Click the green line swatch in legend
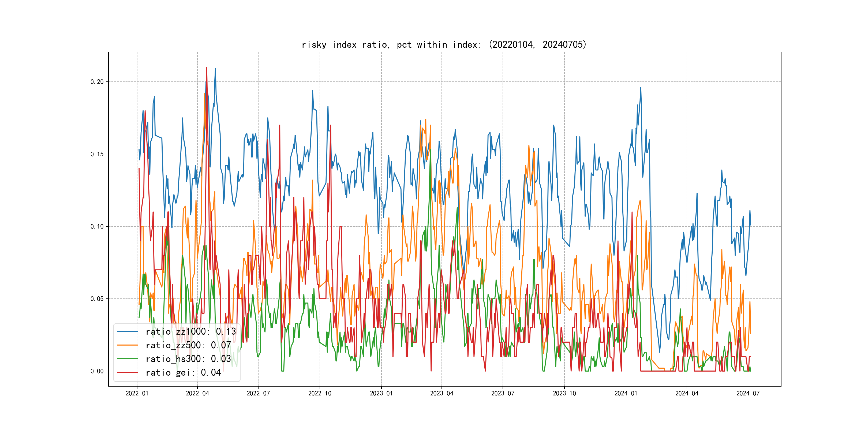The height and width of the screenshot is (434, 868). [x=128, y=359]
